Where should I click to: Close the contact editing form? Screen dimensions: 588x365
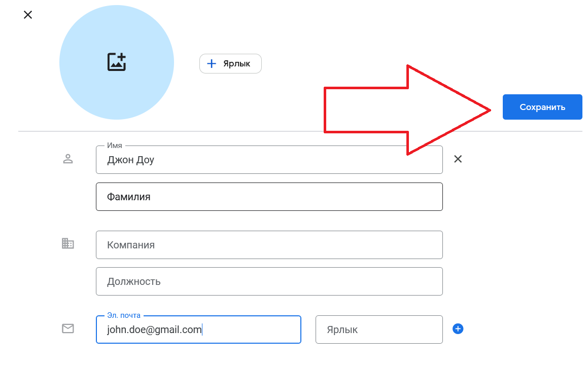click(x=28, y=15)
